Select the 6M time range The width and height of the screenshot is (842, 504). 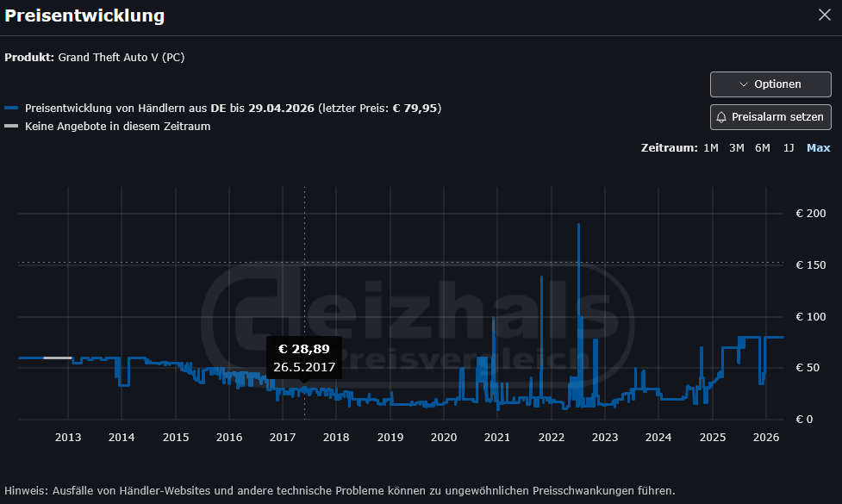[x=762, y=147]
